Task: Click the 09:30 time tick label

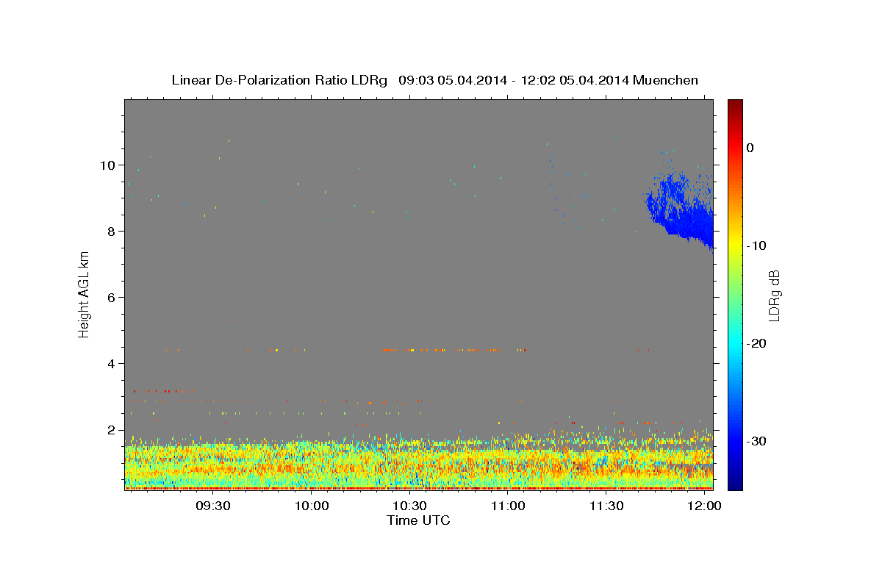Action: pyautogui.click(x=212, y=506)
